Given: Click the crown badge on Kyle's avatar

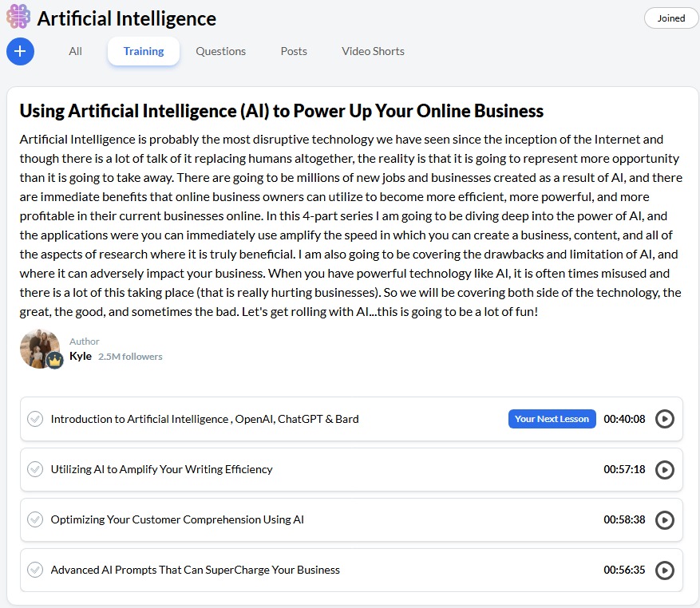Looking at the screenshot, I should (x=54, y=361).
